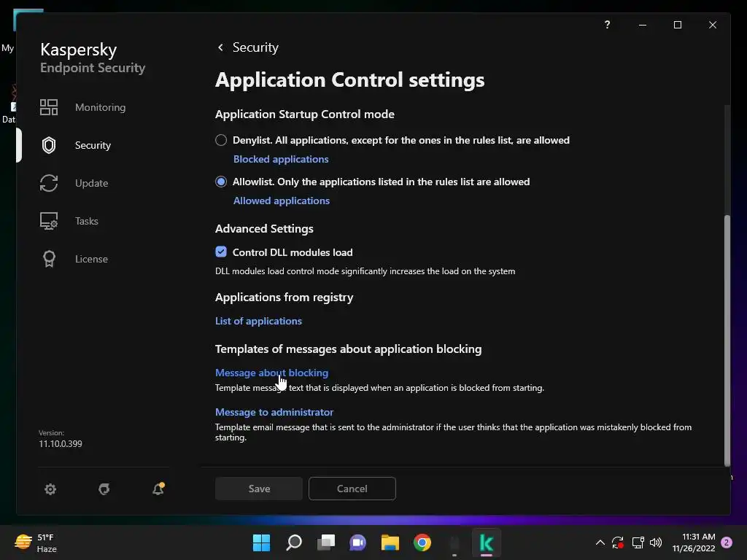Show notifications via the bell icon
Viewport: 747px width, 560px height.
tap(158, 489)
